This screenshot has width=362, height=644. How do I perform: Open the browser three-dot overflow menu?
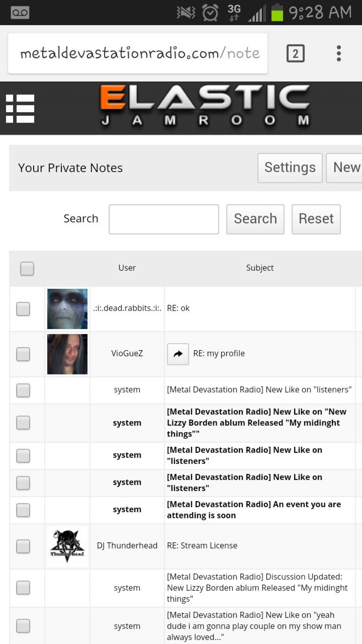coord(339,53)
